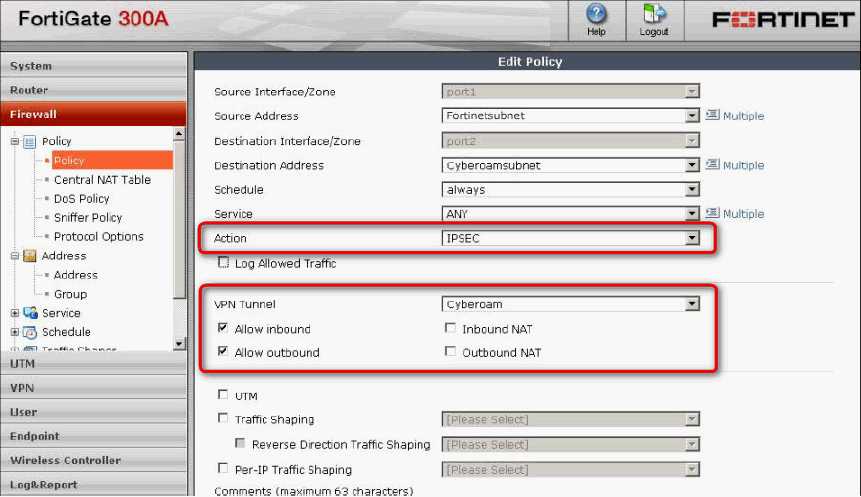Click the tree panel scrollbar thumb
Screen dimensions: 861x497
point(179,219)
